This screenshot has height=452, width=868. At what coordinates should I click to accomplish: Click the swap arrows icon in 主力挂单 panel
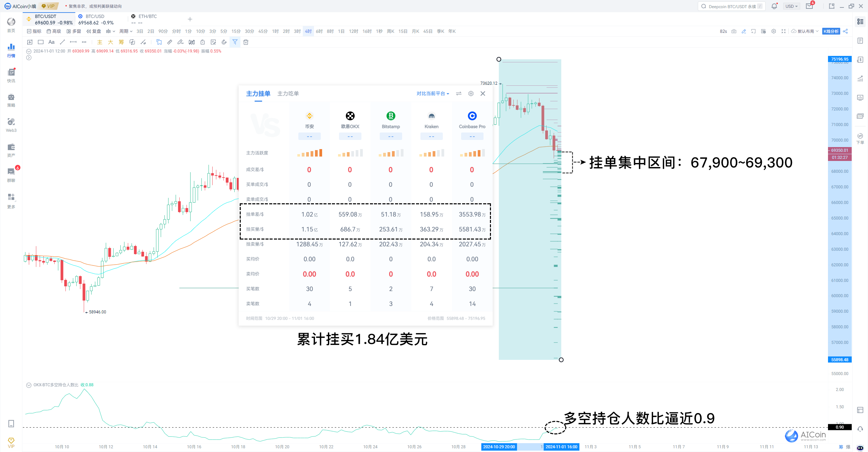[x=459, y=94]
